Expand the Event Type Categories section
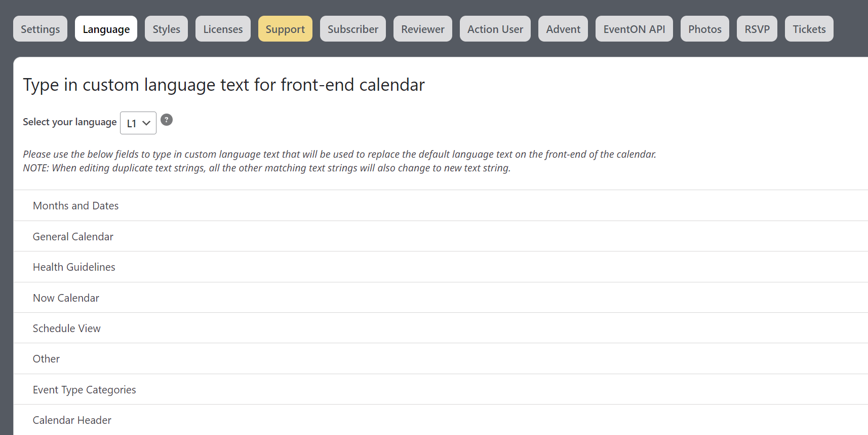868x435 pixels. 441,389
